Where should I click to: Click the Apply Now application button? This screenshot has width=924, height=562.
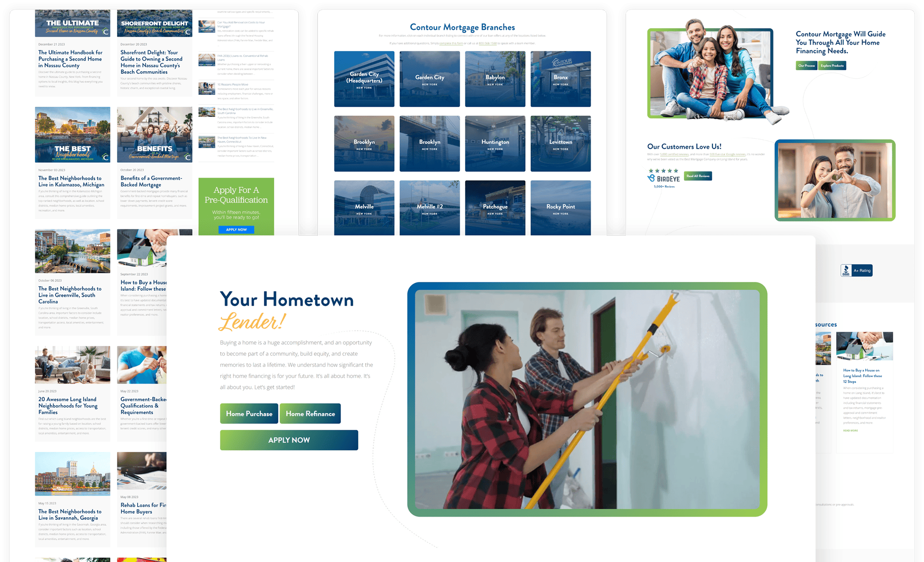(x=288, y=439)
